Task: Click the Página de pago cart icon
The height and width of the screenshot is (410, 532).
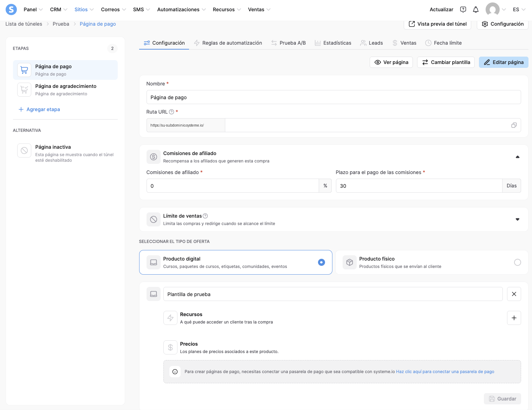Action: click(x=24, y=70)
